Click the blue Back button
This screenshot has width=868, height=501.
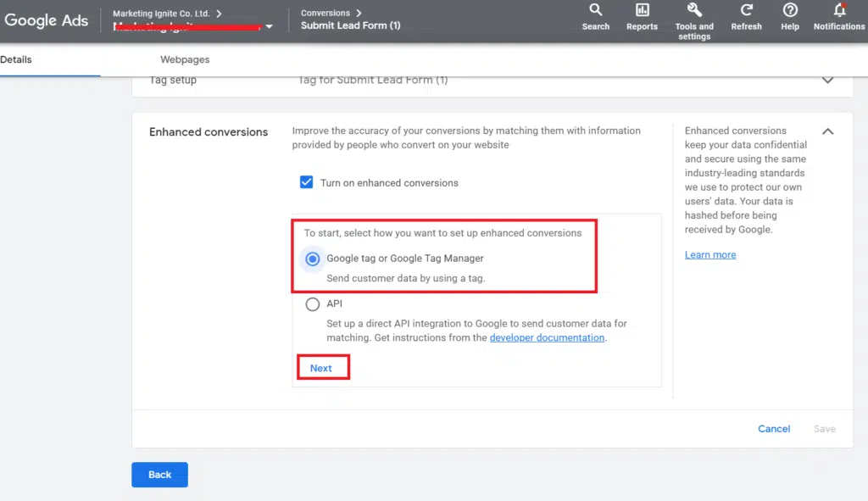159,475
